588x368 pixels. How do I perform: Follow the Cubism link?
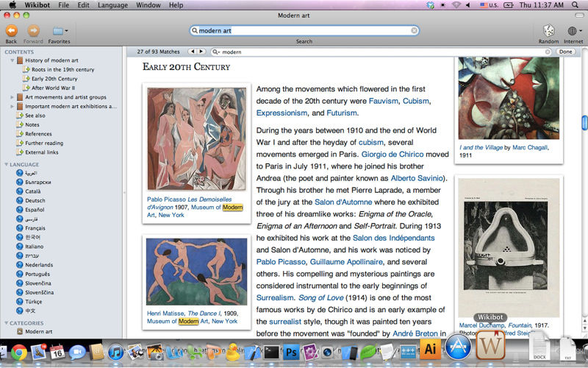coord(415,101)
